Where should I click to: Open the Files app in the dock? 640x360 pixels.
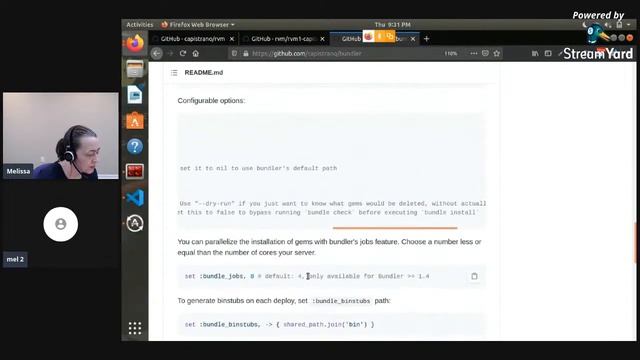135,69
